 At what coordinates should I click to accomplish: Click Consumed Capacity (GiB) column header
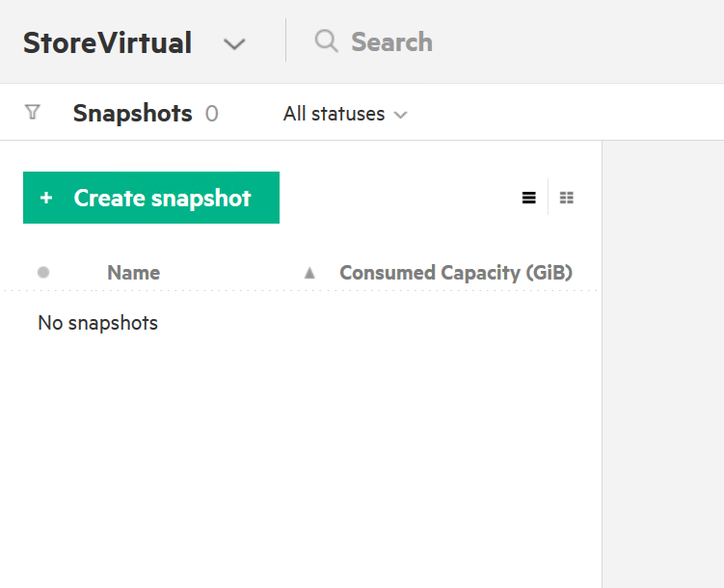tap(456, 273)
